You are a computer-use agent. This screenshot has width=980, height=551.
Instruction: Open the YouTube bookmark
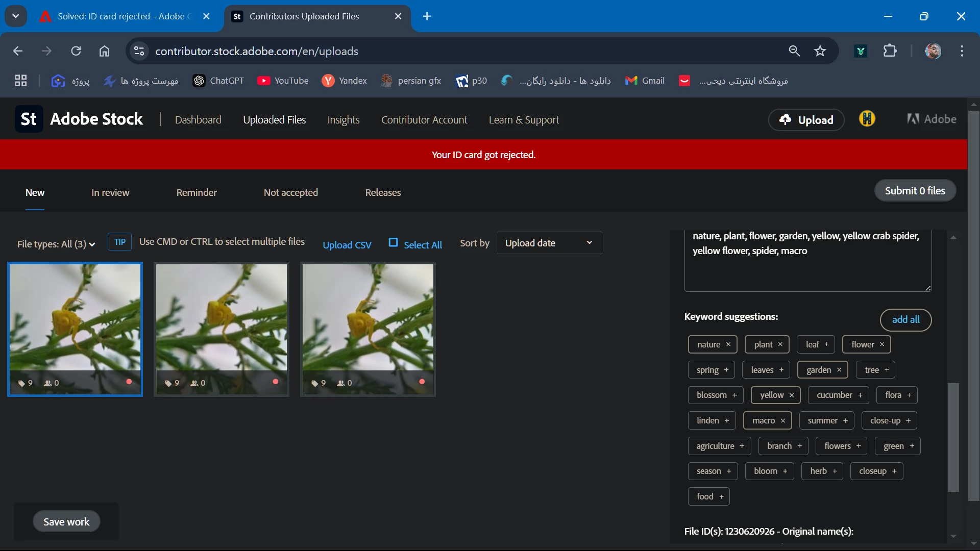pyautogui.click(x=283, y=81)
